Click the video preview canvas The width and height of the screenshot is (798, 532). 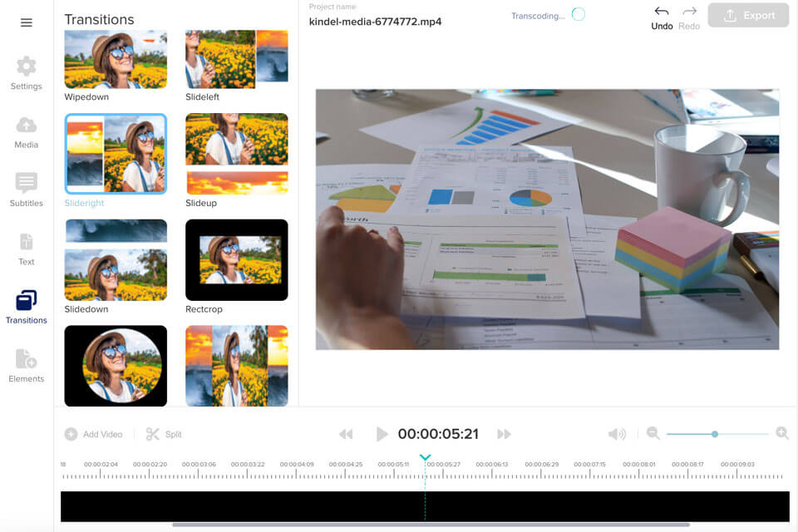(x=547, y=219)
